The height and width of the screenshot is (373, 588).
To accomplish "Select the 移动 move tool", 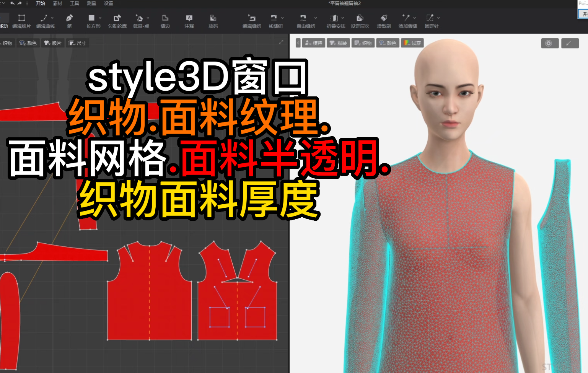I will point(3,21).
